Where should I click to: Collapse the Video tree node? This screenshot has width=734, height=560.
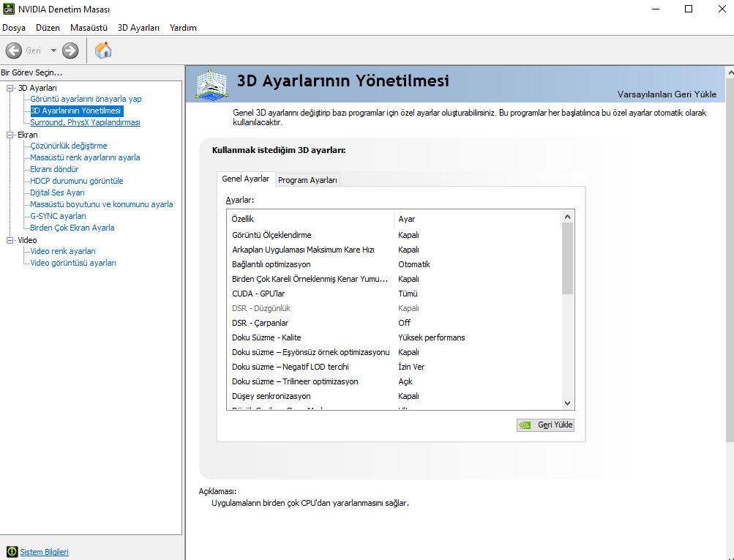(x=10, y=240)
